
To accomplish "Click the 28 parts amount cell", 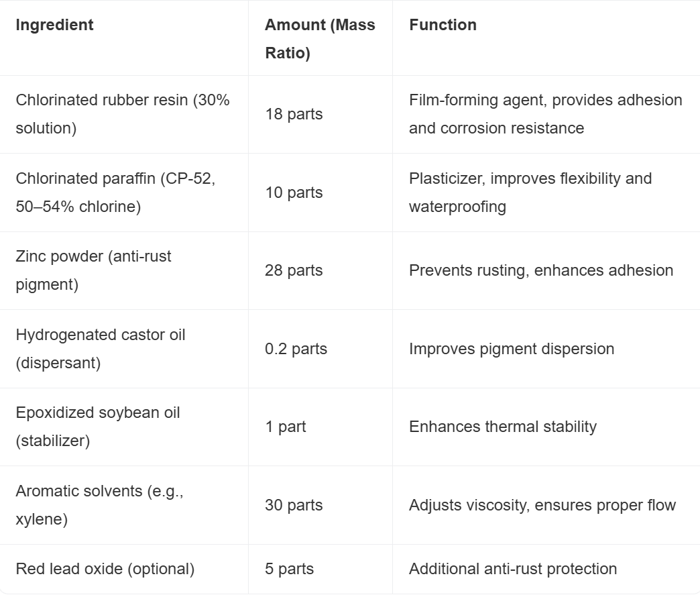I will (x=294, y=270).
